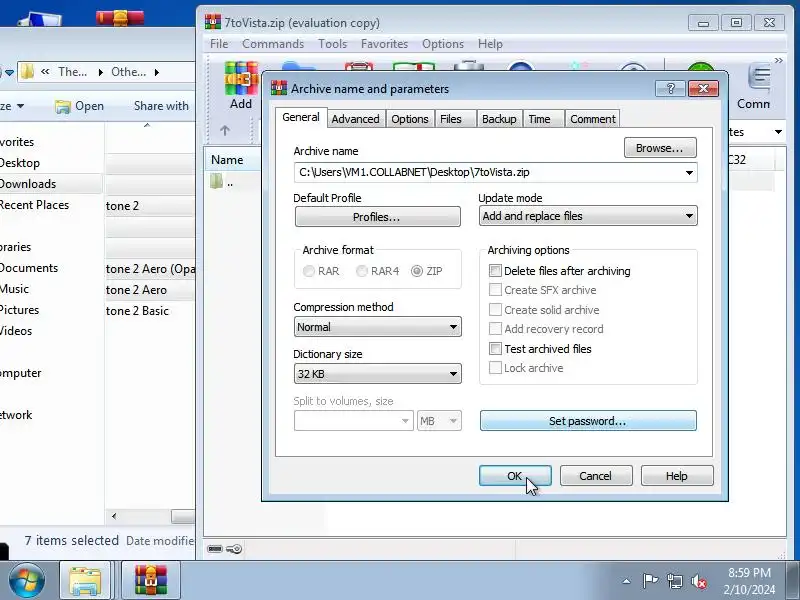Click the Profiles... button
Viewport: 800px width, 600px height.
(x=378, y=217)
